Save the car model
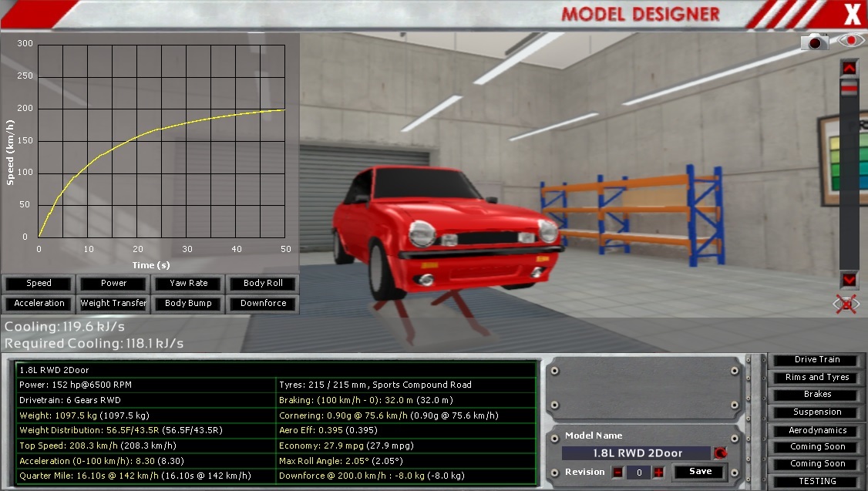 click(700, 472)
